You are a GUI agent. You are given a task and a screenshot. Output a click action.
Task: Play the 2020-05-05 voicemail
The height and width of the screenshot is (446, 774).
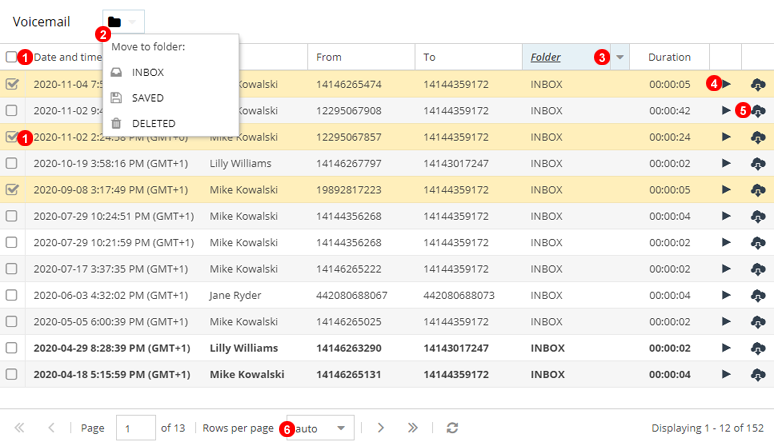(726, 321)
